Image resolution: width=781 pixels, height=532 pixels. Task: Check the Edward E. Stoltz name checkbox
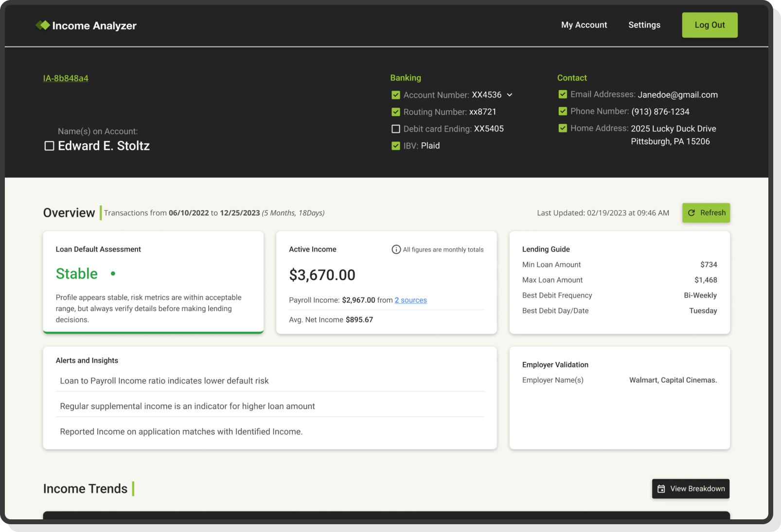[x=49, y=145]
